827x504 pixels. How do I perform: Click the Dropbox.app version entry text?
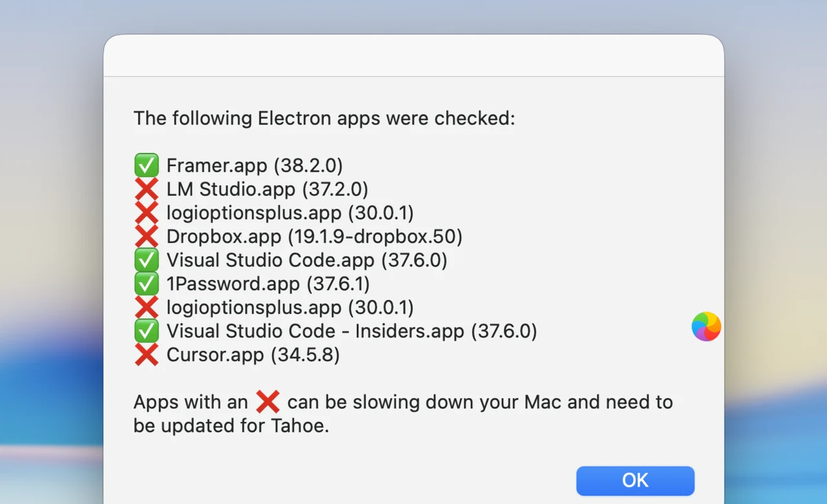point(314,236)
